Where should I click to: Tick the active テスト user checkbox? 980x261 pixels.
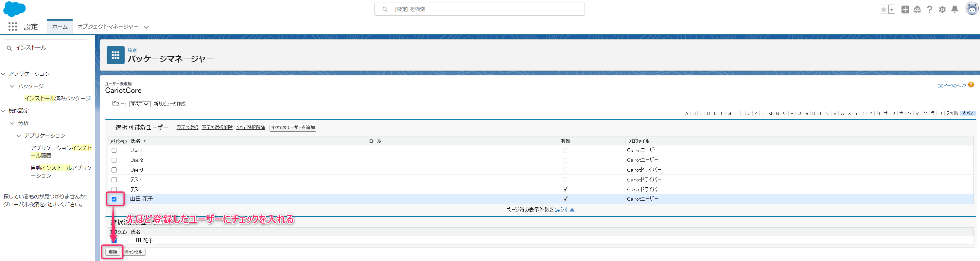tap(114, 189)
